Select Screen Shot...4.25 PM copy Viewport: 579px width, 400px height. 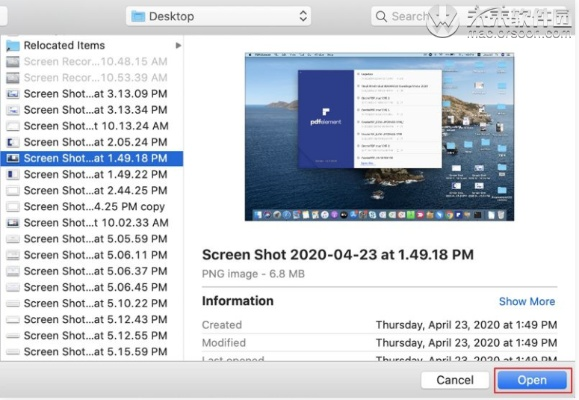tap(92, 206)
